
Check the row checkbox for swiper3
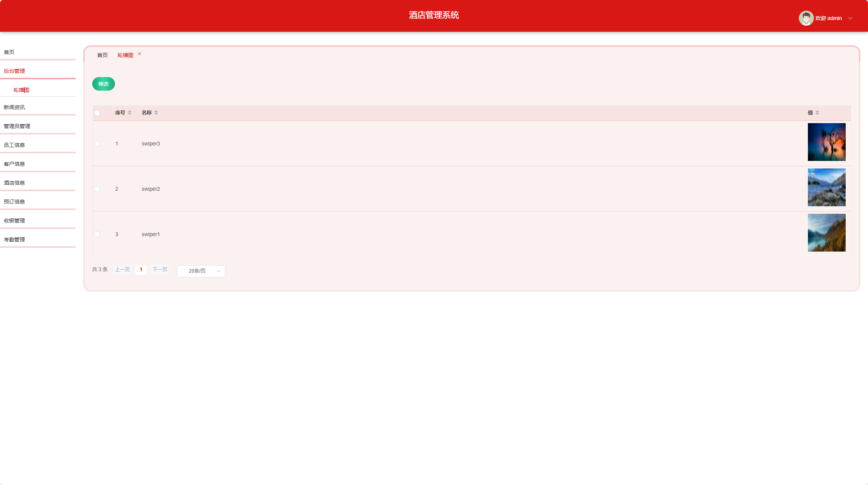pyautogui.click(x=97, y=144)
